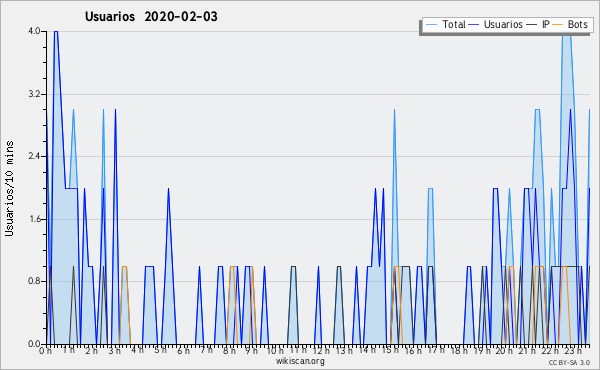Select the 'Usuarios' legend entry

point(503,24)
